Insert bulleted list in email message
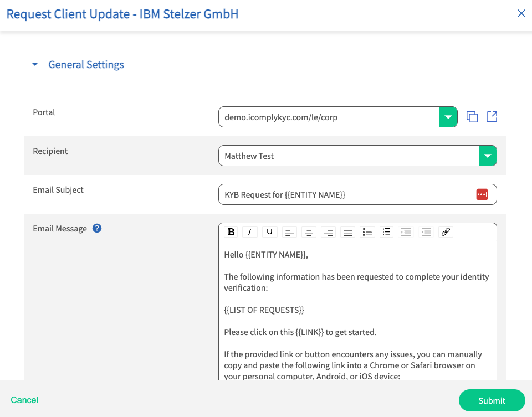Viewport: 532px width, 417px height. [367, 232]
